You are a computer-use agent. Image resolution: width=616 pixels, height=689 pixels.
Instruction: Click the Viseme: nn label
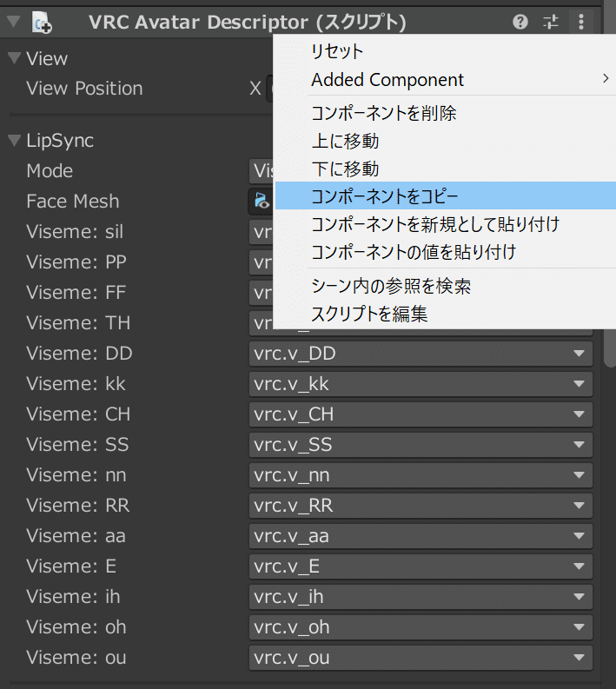(76, 475)
